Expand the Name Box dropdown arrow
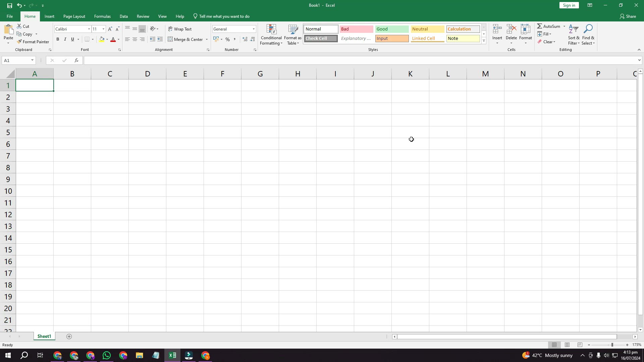644x362 pixels. click(32, 60)
